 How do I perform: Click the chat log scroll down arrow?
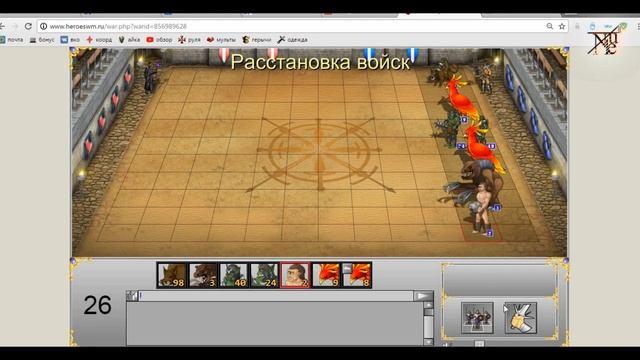(428, 342)
